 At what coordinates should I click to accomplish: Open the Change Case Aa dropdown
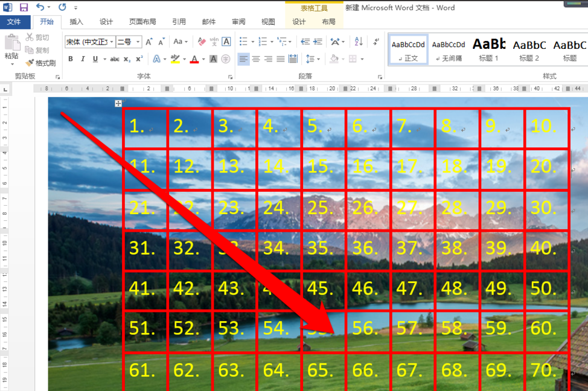click(181, 42)
